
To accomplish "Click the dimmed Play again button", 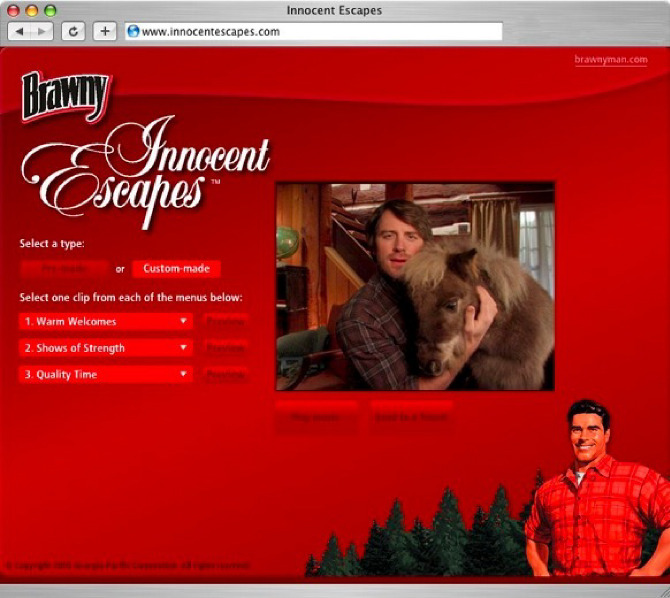I will pos(316,417).
